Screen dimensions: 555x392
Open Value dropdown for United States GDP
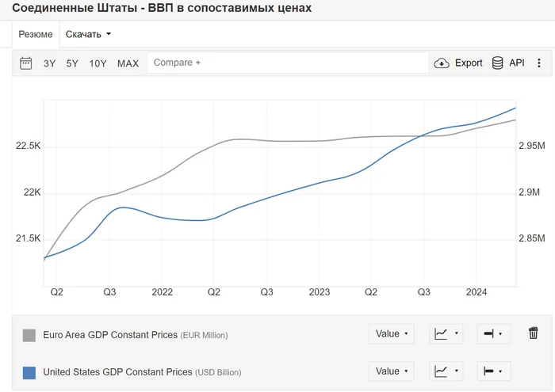click(x=391, y=371)
